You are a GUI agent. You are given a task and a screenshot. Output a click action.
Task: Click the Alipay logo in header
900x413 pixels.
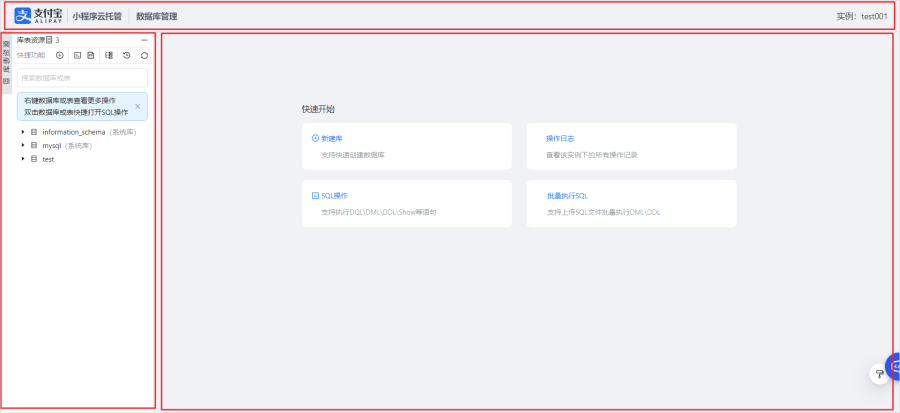pos(38,16)
